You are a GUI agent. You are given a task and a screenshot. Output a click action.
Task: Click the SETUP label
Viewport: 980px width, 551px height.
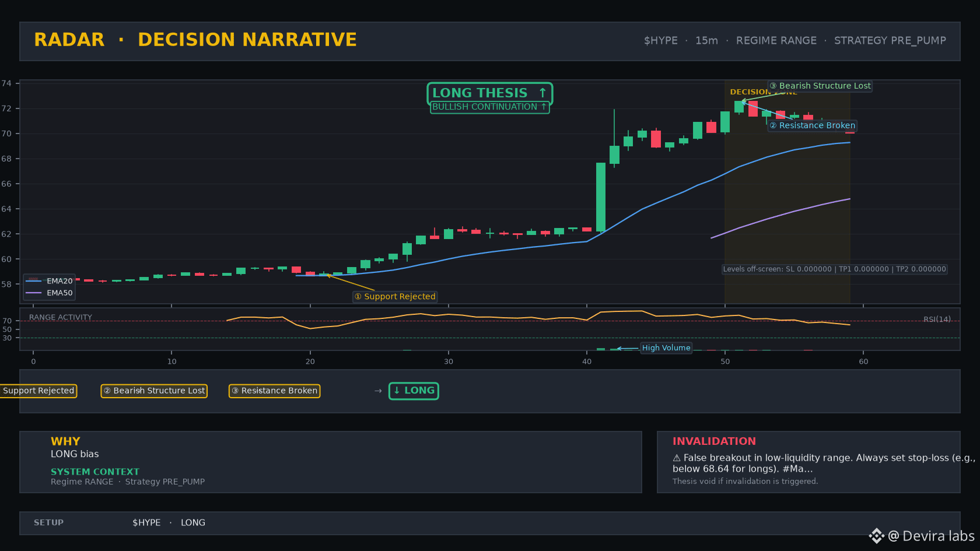coord(48,523)
